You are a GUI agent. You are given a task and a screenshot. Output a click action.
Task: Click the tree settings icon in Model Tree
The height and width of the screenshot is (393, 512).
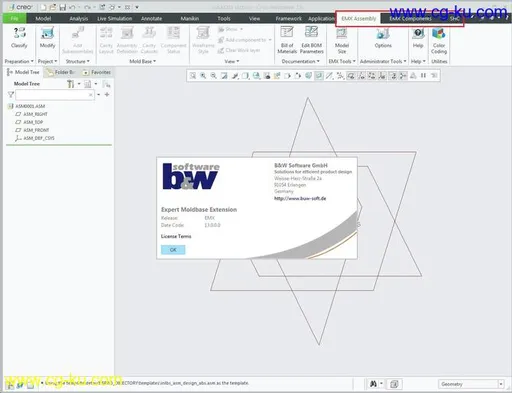click(x=71, y=84)
